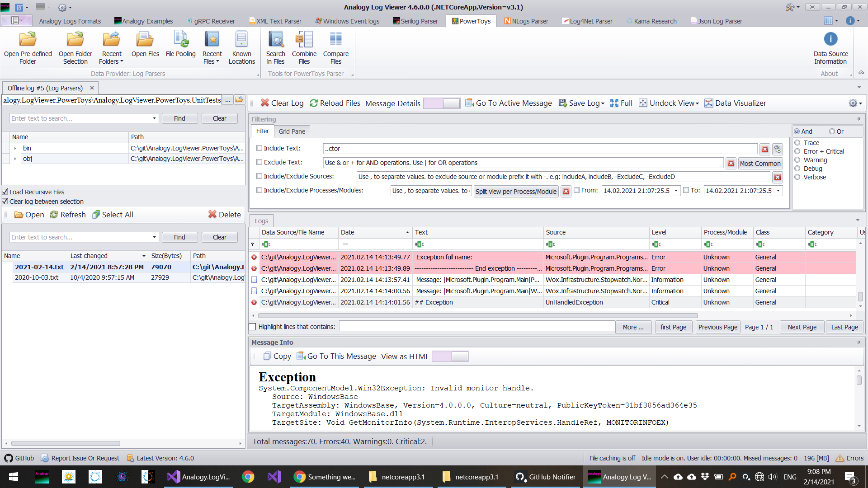Switch to Grid Pane tab
The image size is (868, 488).
[x=292, y=131]
